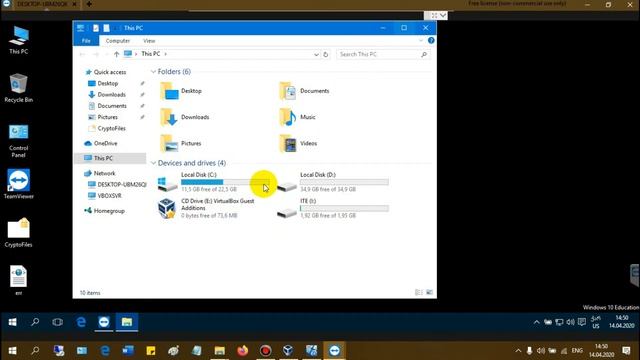
Task: Select the VirtualBox Guest Additions CD drive
Action: click(207, 208)
